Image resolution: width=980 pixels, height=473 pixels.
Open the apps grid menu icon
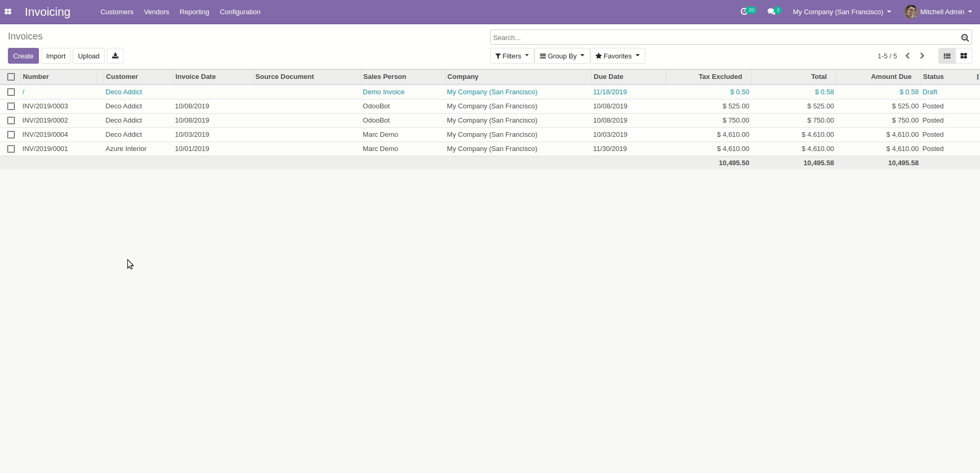coord(8,12)
